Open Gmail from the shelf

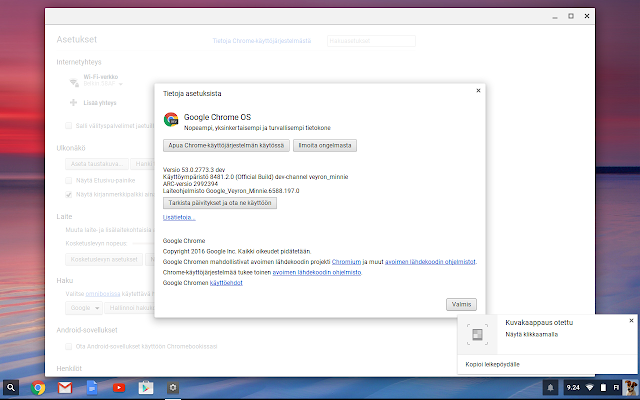(x=66, y=387)
